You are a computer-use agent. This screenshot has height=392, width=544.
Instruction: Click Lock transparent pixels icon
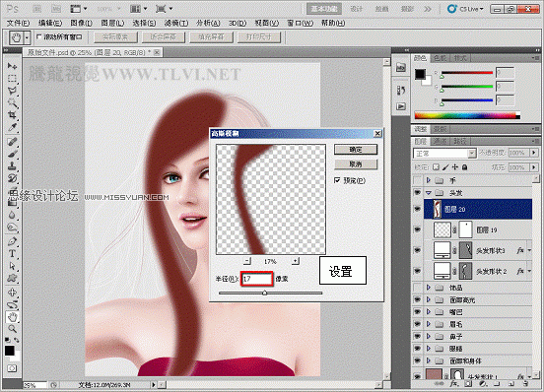(436, 167)
